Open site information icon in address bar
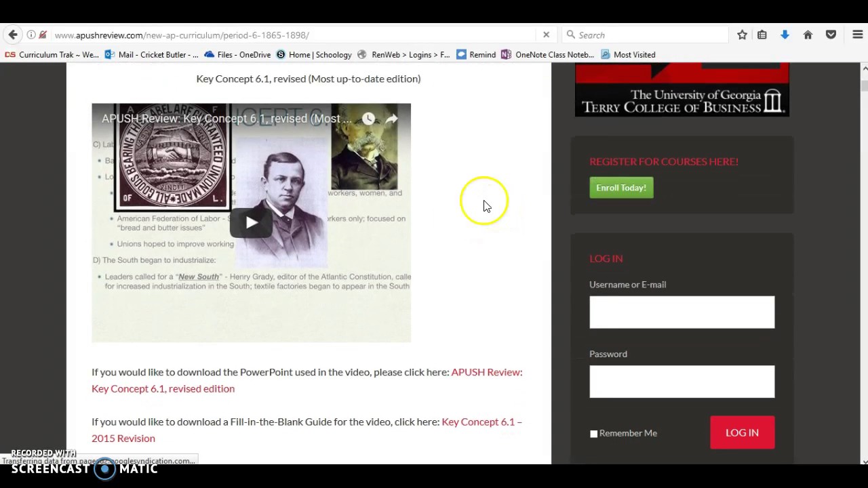Image resolution: width=868 pixels, height=488 pixels. [x=31, y=35]
